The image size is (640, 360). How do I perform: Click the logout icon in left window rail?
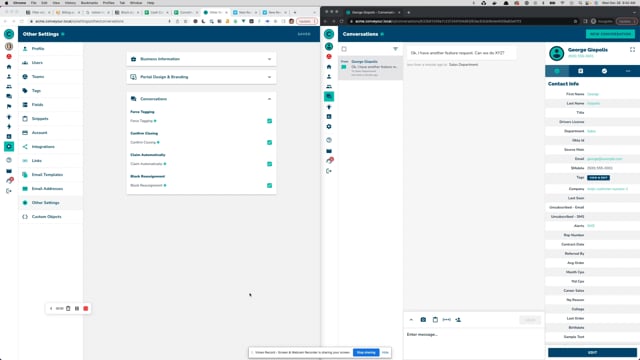pos(9,191)
